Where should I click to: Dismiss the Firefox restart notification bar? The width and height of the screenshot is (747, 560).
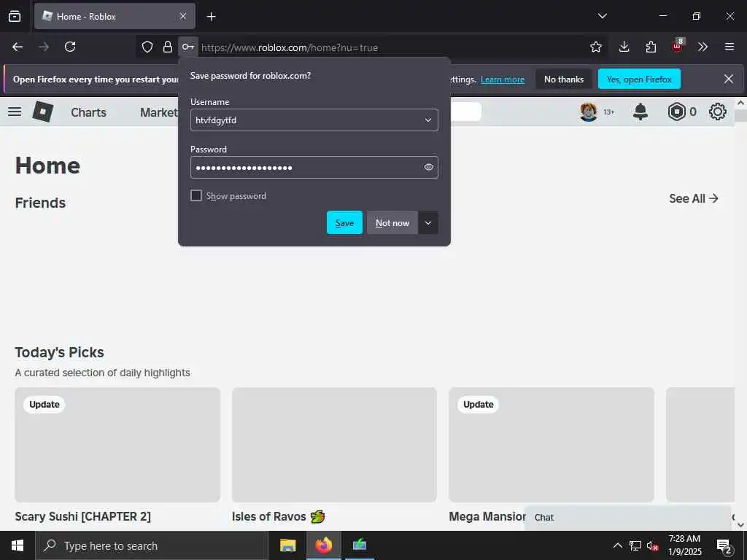(729, 79)
